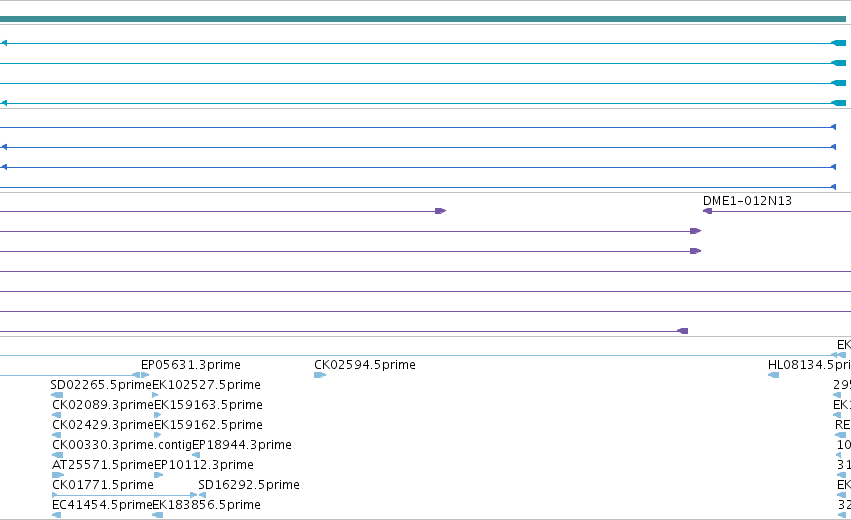The width and height of the screenshot is (851, 520).
Task: Click the EP10112.3prime label
Action: coord(204,465)
